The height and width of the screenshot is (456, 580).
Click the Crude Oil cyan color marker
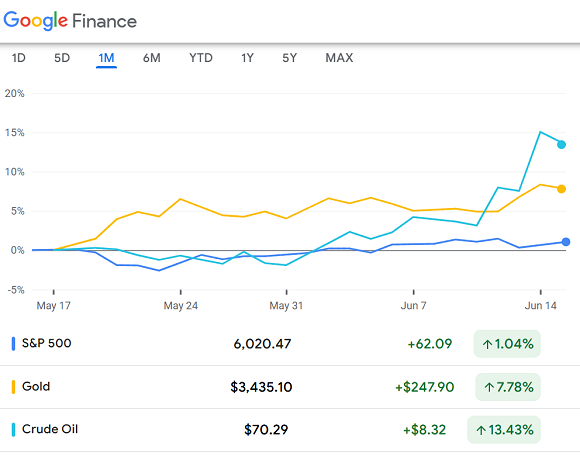[13, 430]
